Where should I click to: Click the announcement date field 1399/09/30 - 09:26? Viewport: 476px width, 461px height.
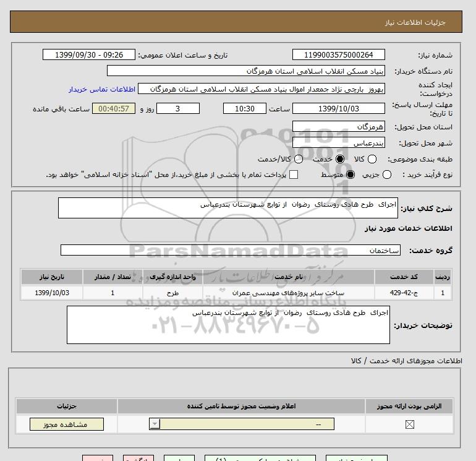(x=89, y=54)
